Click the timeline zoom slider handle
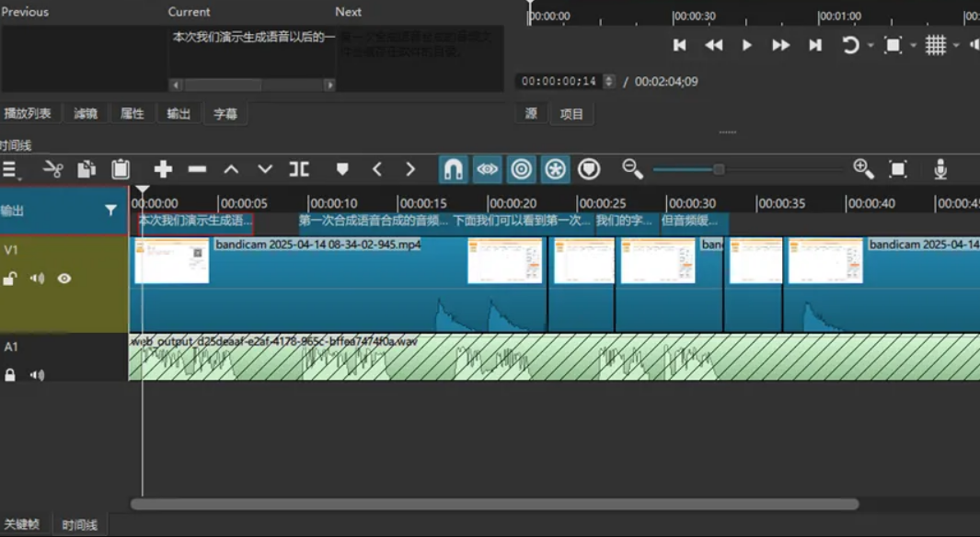 719,169
